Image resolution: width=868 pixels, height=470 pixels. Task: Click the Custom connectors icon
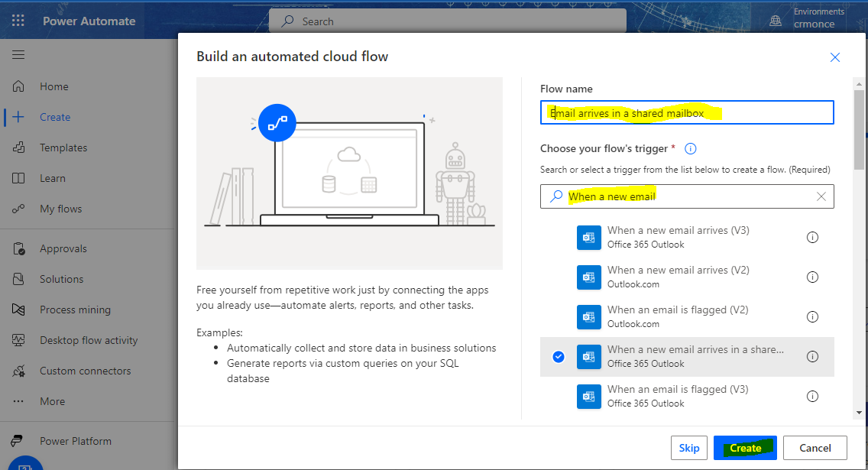[x=18, y=371]
